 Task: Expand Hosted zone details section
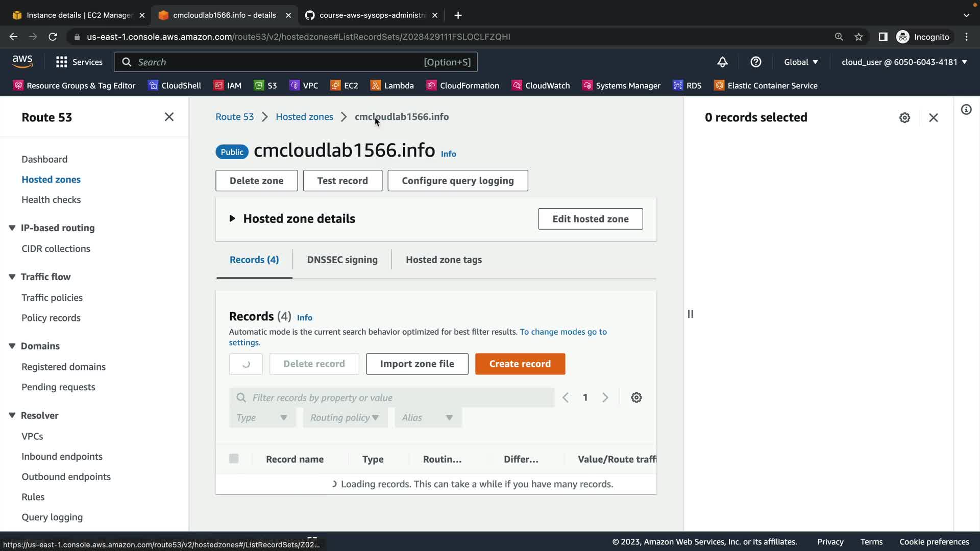[232, 219]
